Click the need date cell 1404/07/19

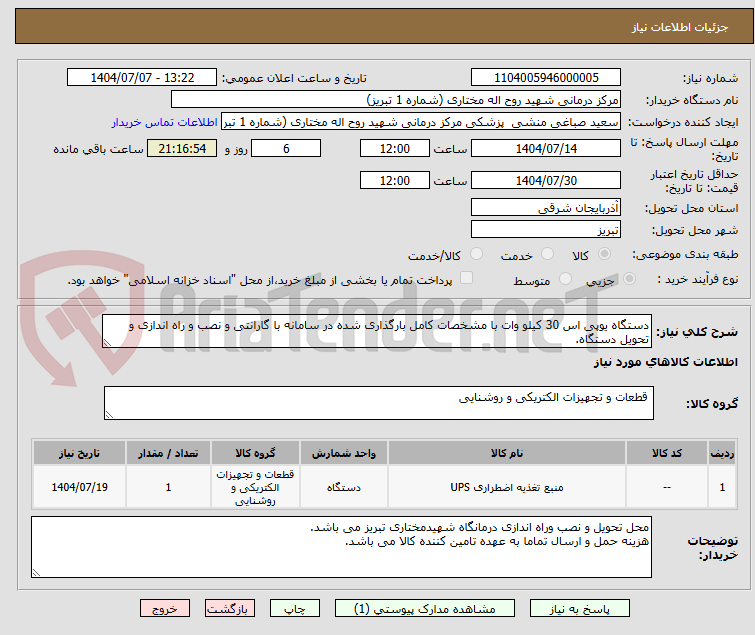(x=79, y=487)
